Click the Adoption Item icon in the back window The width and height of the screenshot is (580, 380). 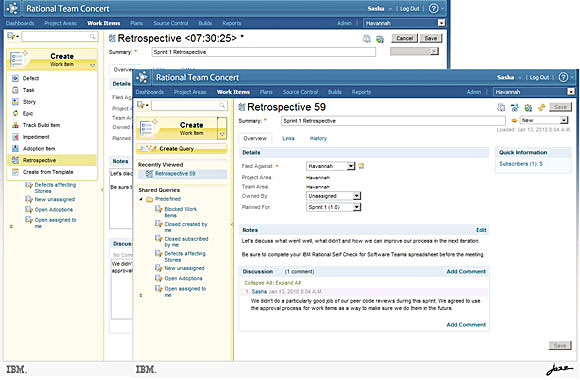15,148
